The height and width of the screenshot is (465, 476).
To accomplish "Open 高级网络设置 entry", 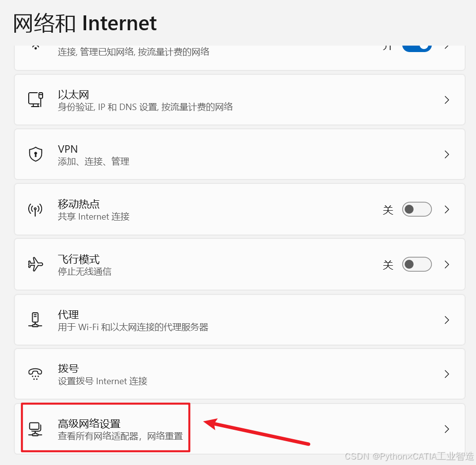I will (240, 429).
